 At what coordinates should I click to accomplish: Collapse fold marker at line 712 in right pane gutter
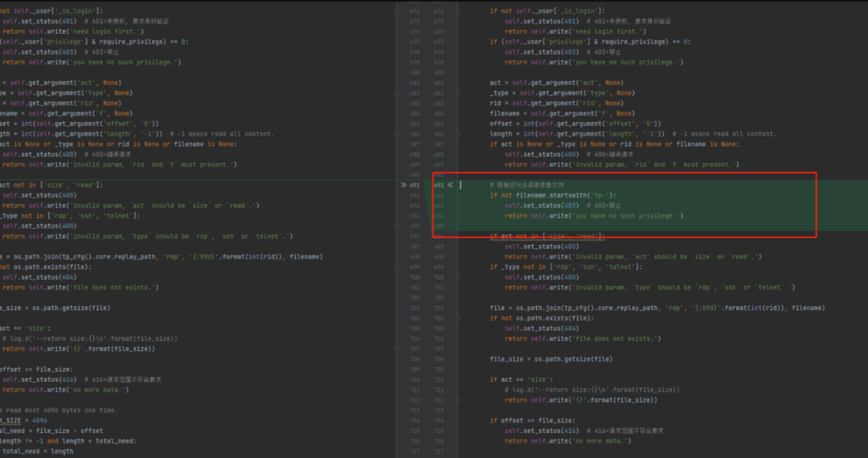(457, 400)
